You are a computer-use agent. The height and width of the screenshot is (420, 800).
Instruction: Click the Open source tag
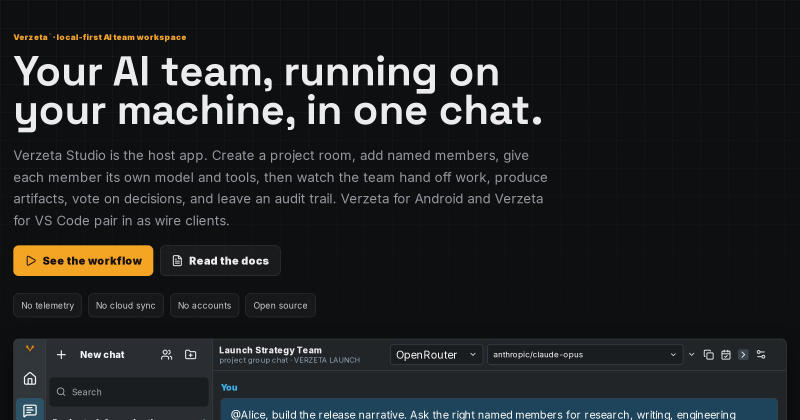click(x=280, y=306)
